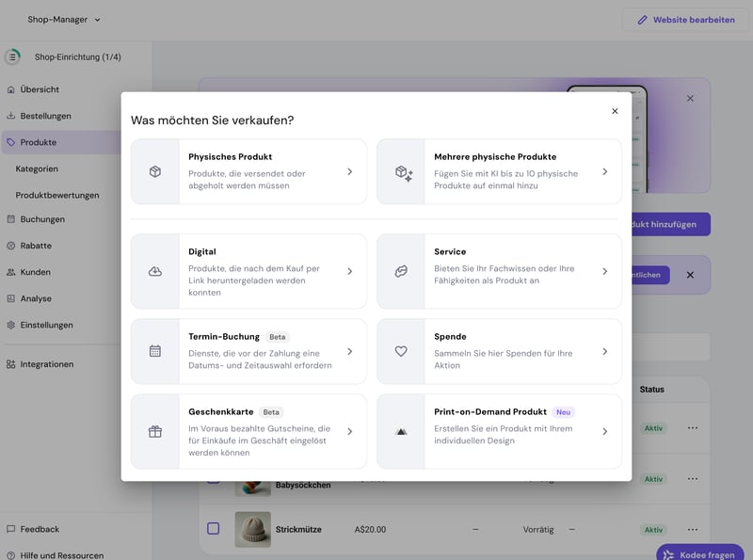Open Einstellungen in the sidebar
The image size is (753, 560).
[x=46, y=325]
